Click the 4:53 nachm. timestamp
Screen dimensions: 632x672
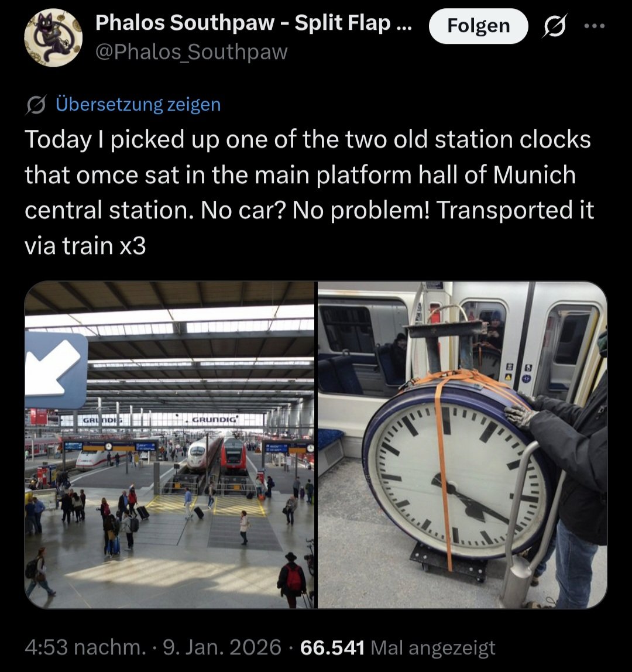point(85,647)
